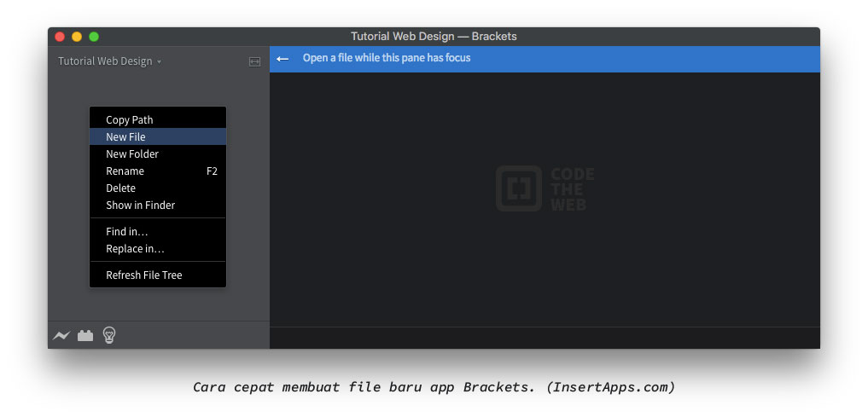Open the Extension Manager brick icon

pos(85,336)
